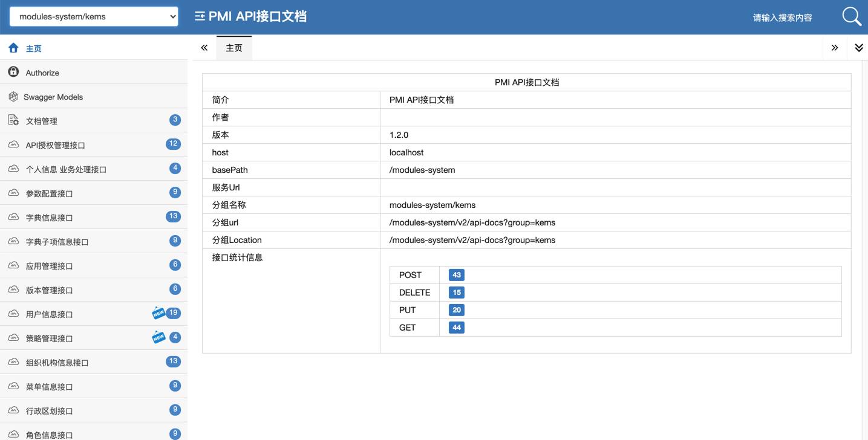The width and height of the screenshot is (868, 440).
Task: Open the modules-system/kems group dropdown
Action: click(x=94, y=16)
